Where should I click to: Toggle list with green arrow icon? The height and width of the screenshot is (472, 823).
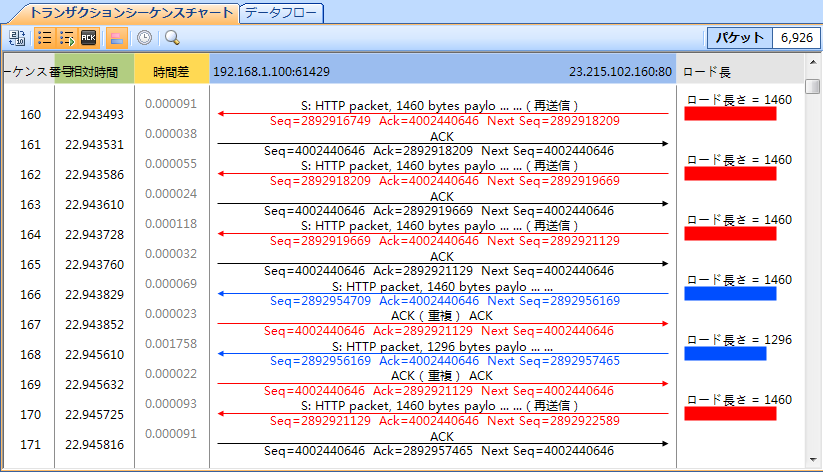tap(67, 38)
